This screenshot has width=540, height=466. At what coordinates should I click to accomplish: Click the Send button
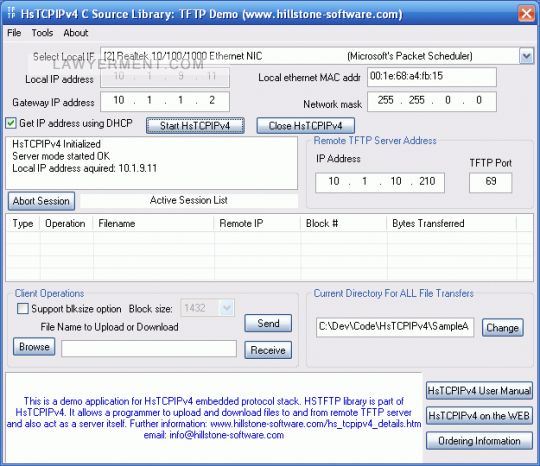(x=268, y=323)
